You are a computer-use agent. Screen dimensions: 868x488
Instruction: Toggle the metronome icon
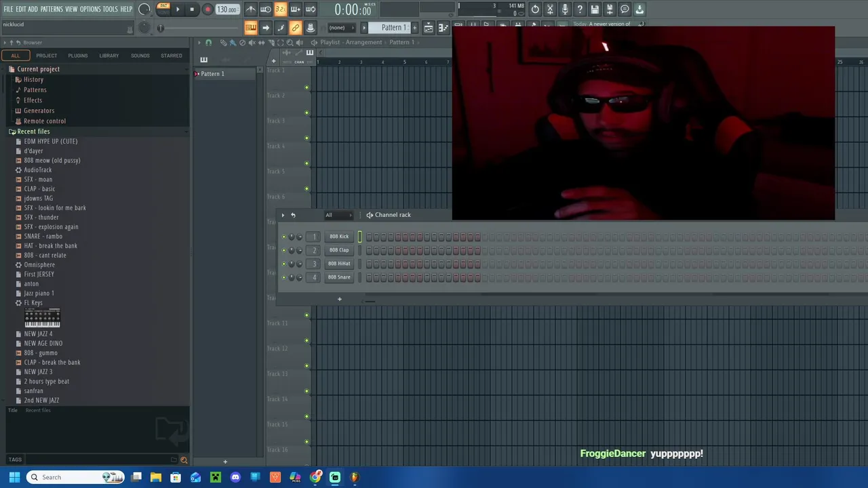[x=251, y=9]
